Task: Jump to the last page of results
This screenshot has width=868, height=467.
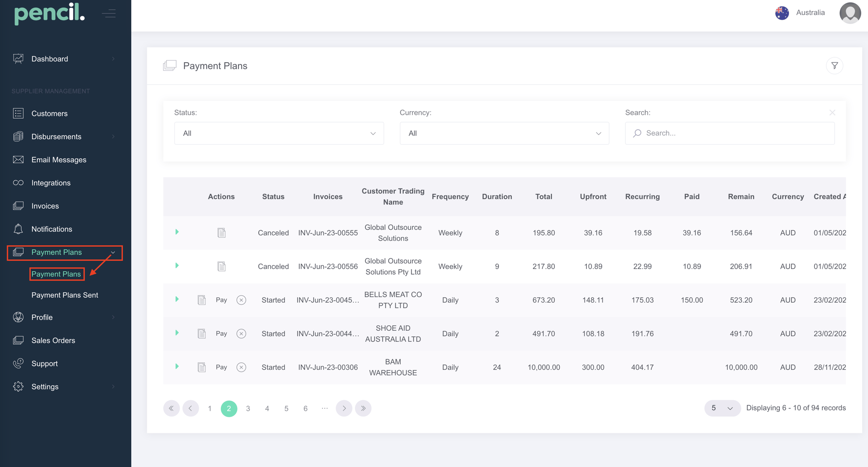Action: pos(363,408)
